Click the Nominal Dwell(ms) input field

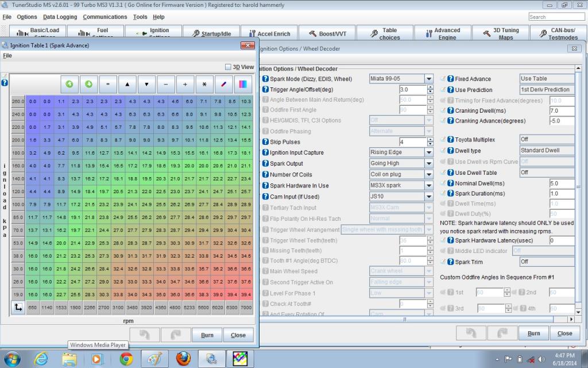[561, 183]
